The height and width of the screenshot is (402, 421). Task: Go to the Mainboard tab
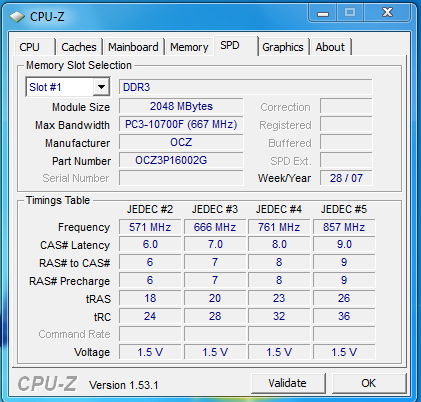pos(133,47)
